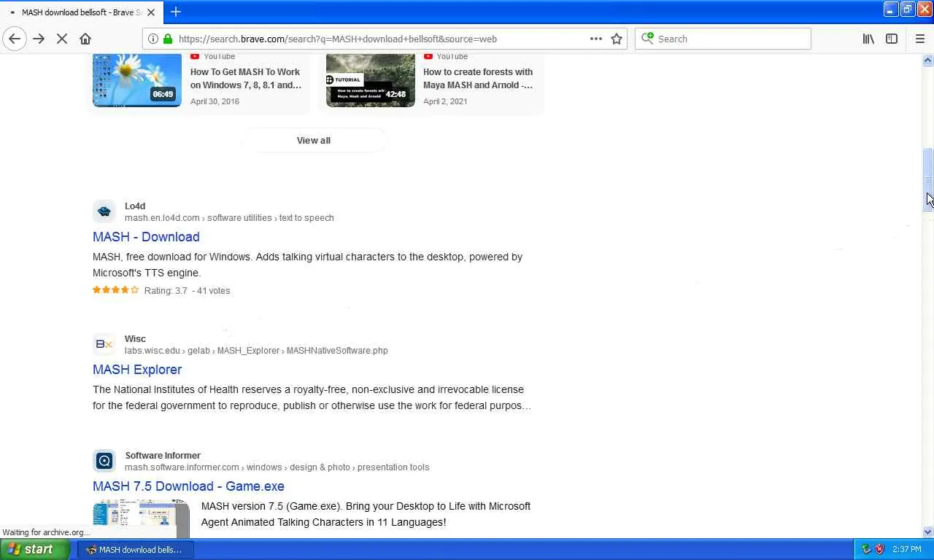Click the scrollbar up arrow
934x560 pixels.
click(928, 60)
